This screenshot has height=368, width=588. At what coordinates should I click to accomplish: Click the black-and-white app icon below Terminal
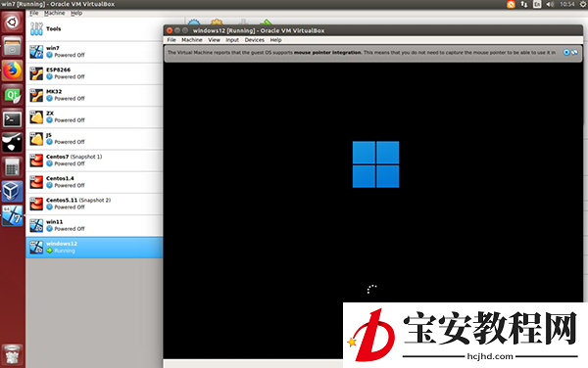12,143
